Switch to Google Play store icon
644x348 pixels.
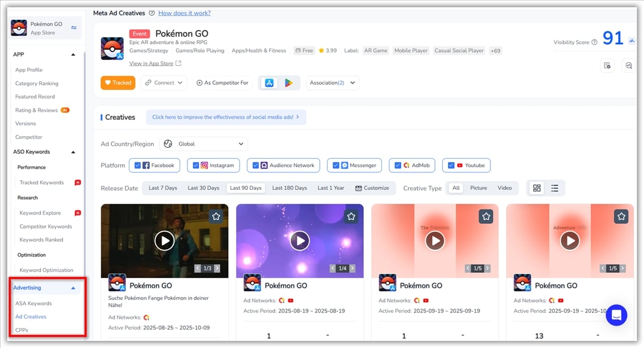tap(289, 83)
